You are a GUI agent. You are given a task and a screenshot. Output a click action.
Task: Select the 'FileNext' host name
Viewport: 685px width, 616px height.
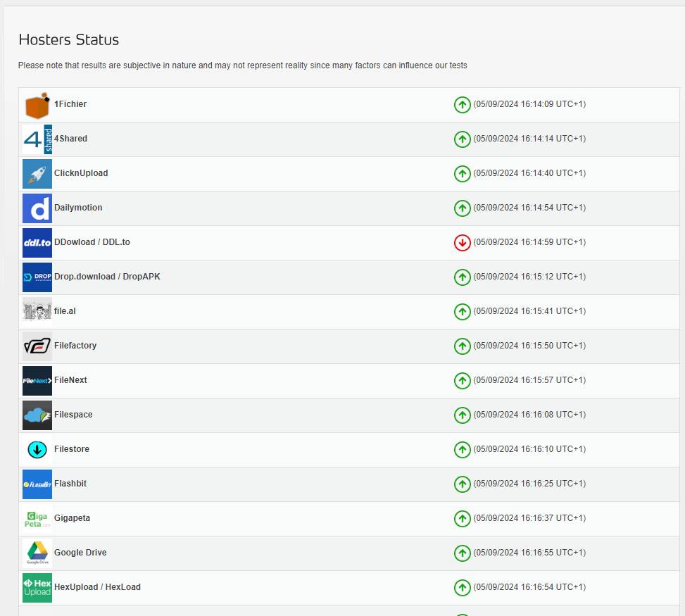pos(70,380)
